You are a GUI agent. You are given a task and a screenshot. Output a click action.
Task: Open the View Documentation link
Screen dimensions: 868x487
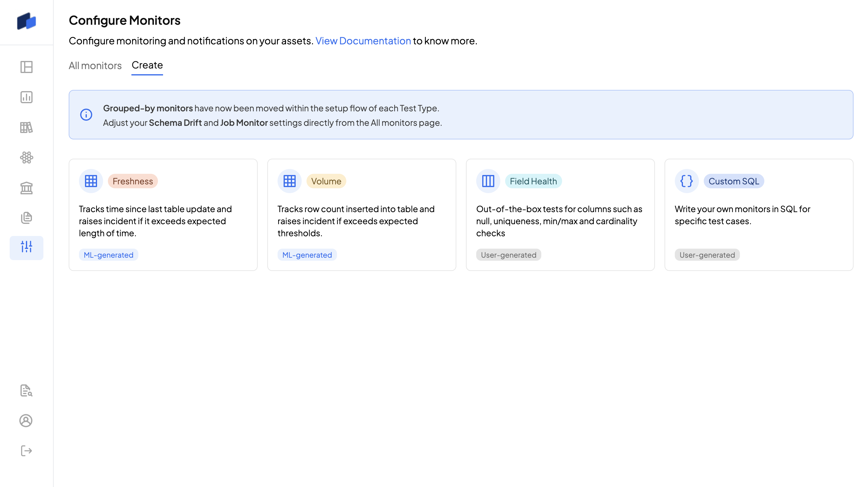(363, 41)
